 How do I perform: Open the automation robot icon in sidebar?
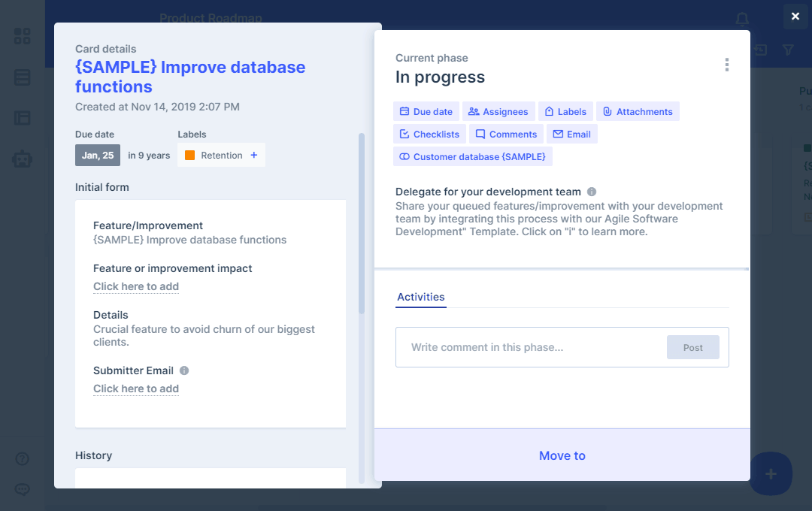[x=23, y=159]
